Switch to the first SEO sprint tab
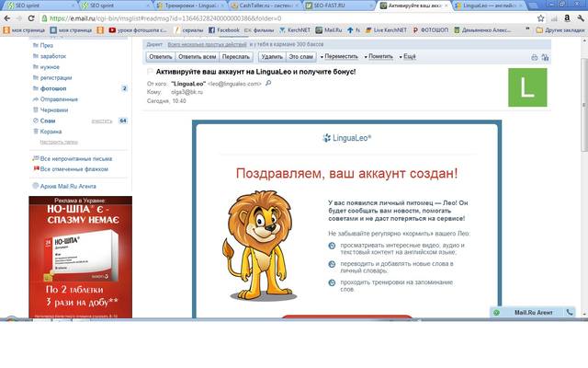The width and height of the screenshot is (588, 368). tap(40, 6)
